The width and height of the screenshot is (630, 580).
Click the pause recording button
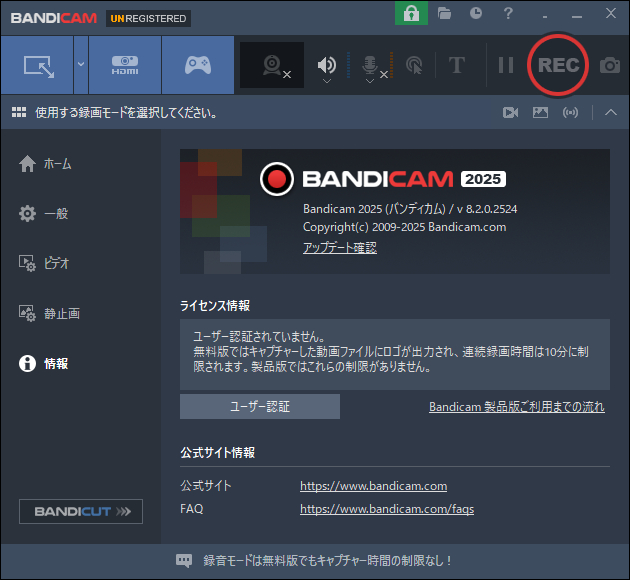pyautogui.click(x=505, y=65)
